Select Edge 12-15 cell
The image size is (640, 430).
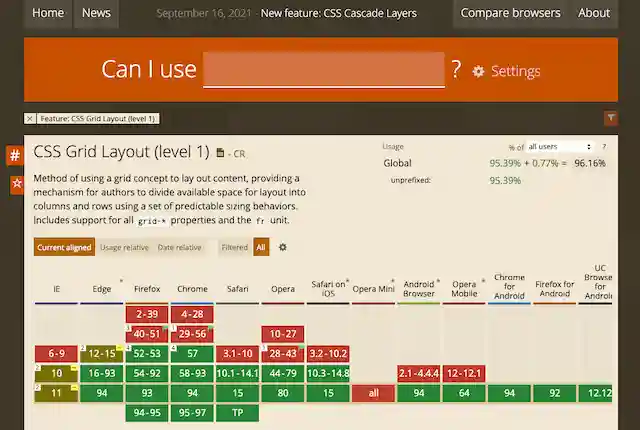tap(102, 354)
